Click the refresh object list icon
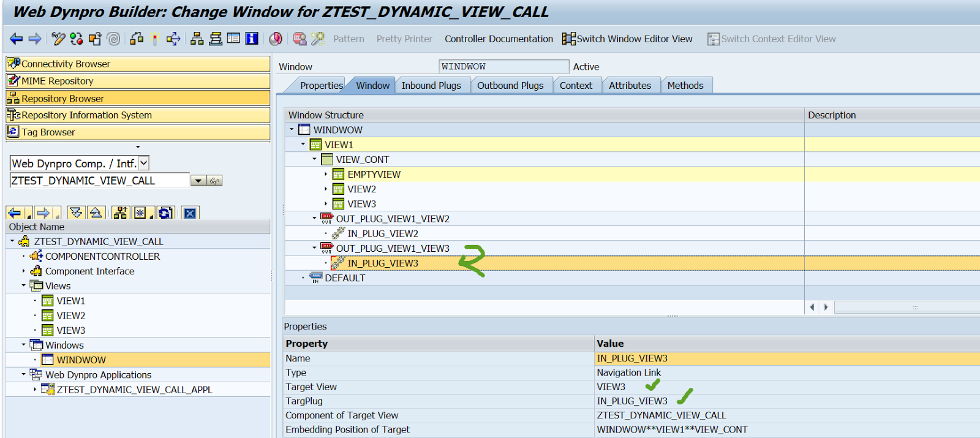The image size is (980, 438). point(165,213)
